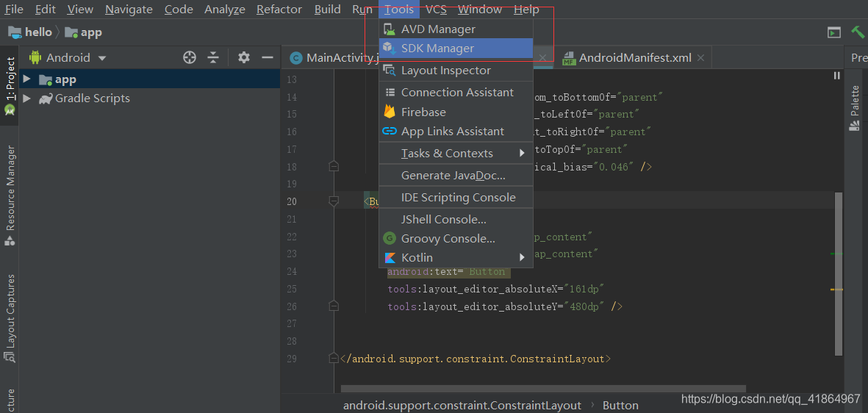This screenshot has width=868, height=413.
Task: Expand the Kotlin submenu
Action: point(456,257)
